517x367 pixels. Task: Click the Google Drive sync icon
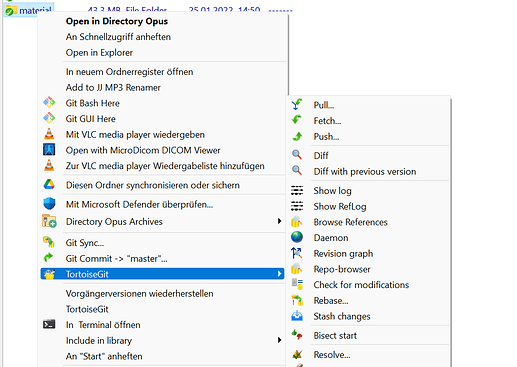click(49, 184)
